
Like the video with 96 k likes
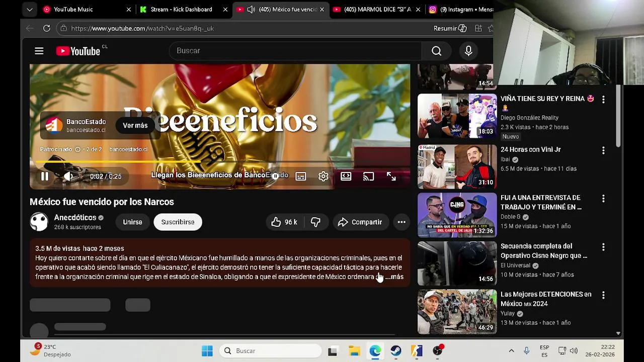284,222
